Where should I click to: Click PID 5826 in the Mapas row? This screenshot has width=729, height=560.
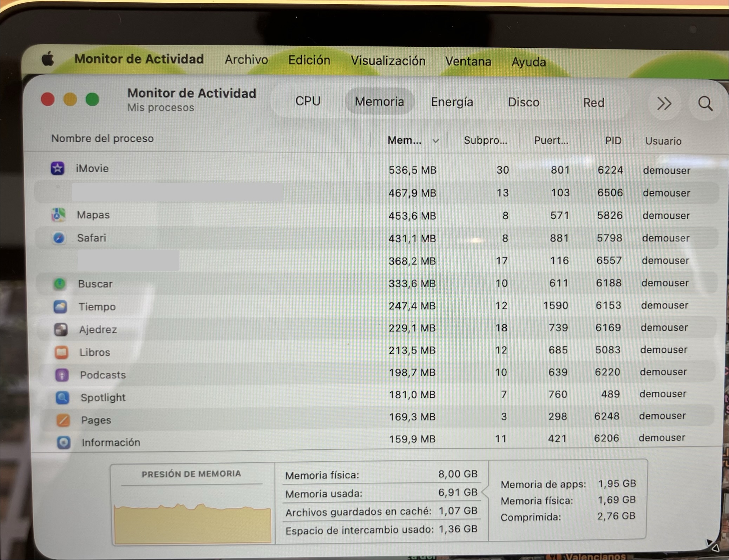tap(610, 215)
